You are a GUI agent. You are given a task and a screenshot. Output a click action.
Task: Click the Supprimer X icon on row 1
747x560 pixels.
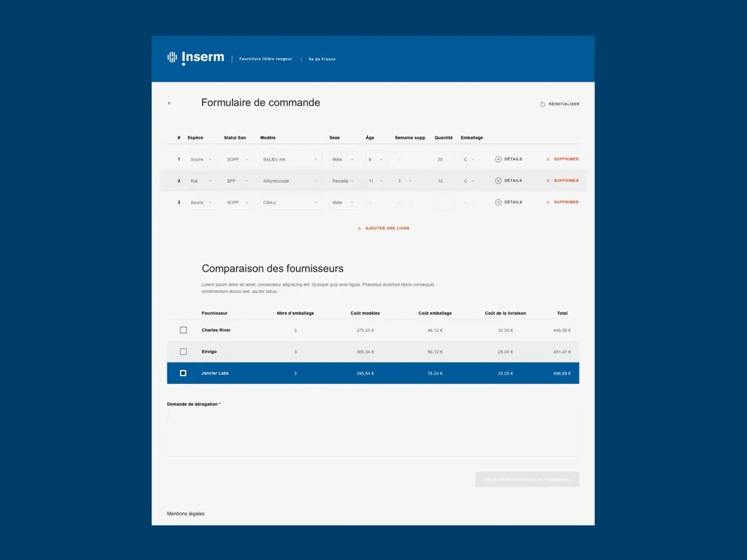coord(548,159)
